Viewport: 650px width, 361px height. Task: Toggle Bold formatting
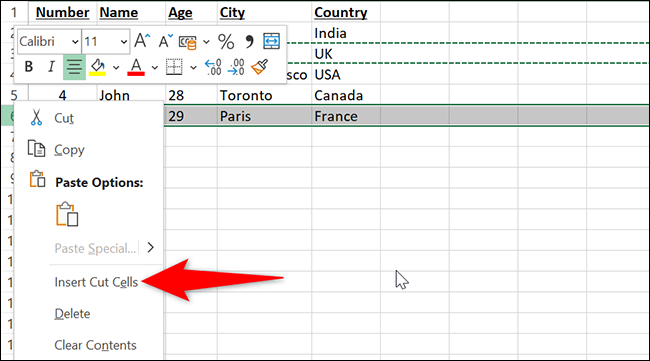(x=29, y=66)
